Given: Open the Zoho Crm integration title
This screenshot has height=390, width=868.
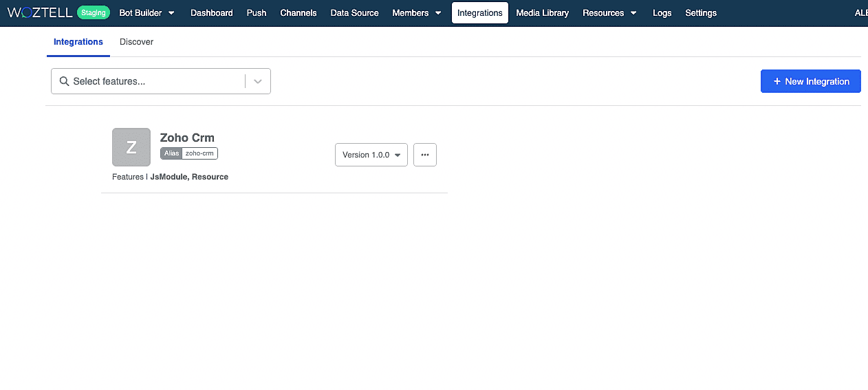Looking at the screenshot, I should [x=187, y=138].
